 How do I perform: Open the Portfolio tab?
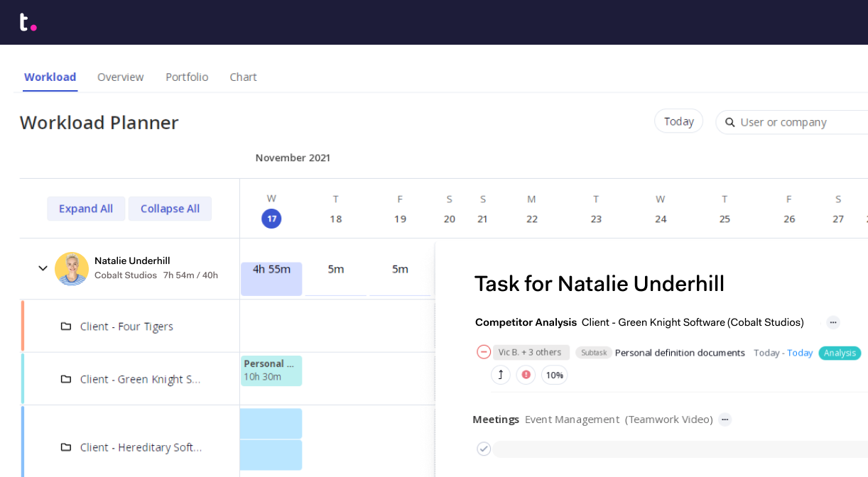(x=187, y=77)
